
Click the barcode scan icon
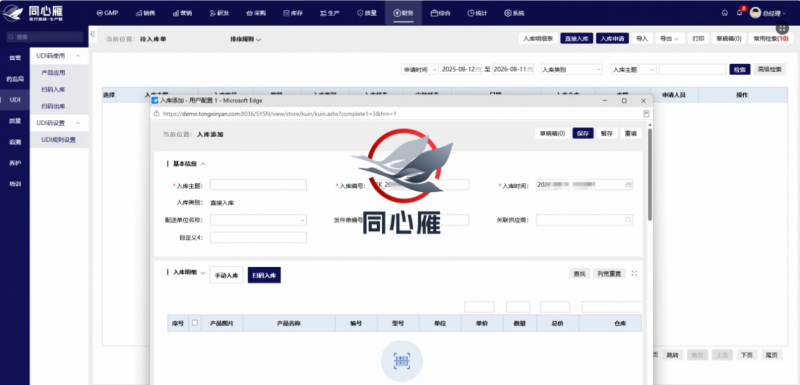coord(402,361)
